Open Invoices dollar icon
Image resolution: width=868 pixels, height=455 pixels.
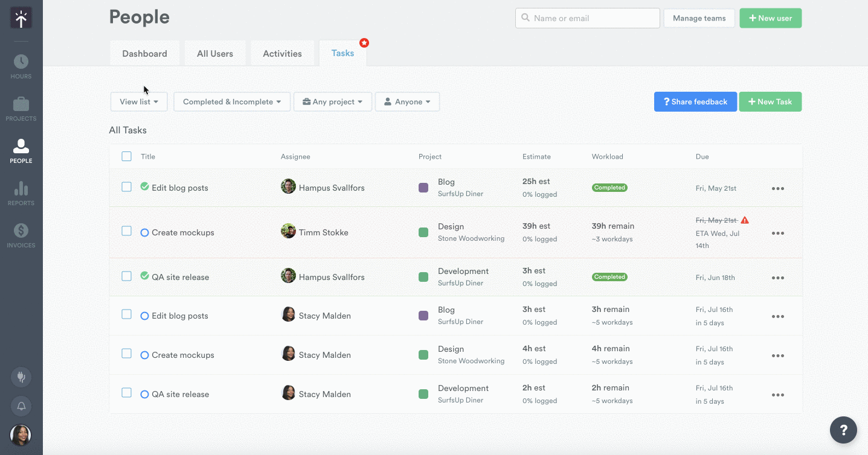21,235
